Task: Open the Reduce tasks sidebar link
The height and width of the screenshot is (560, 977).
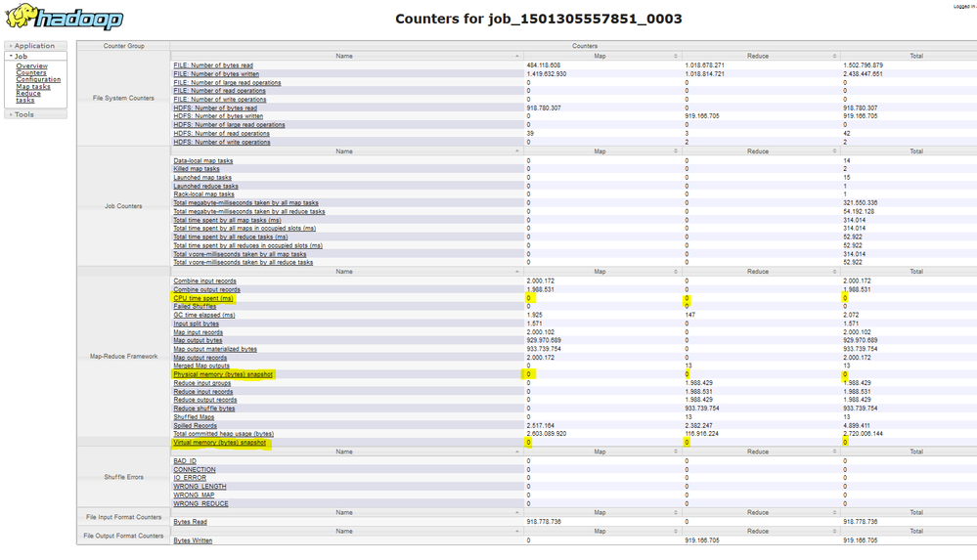Action: [x=28, y=97]
